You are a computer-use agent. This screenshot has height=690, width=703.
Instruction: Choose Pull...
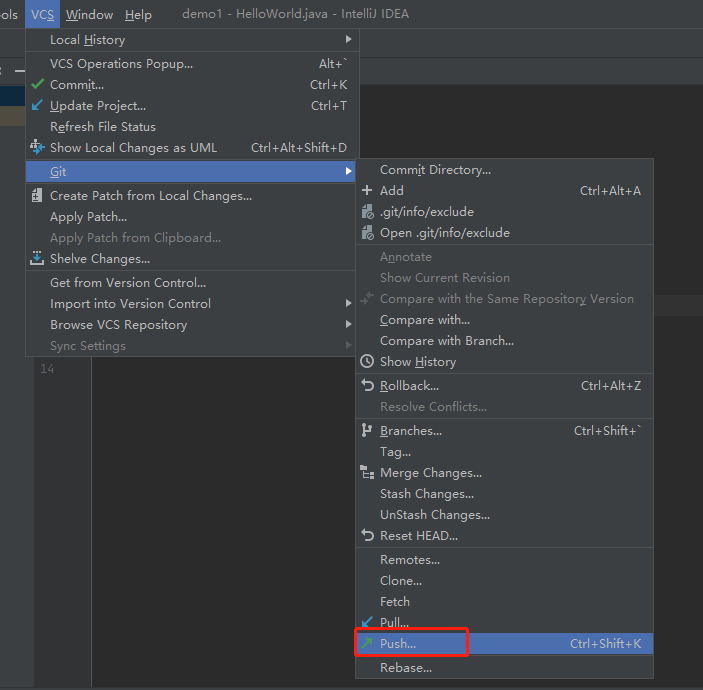504,622
